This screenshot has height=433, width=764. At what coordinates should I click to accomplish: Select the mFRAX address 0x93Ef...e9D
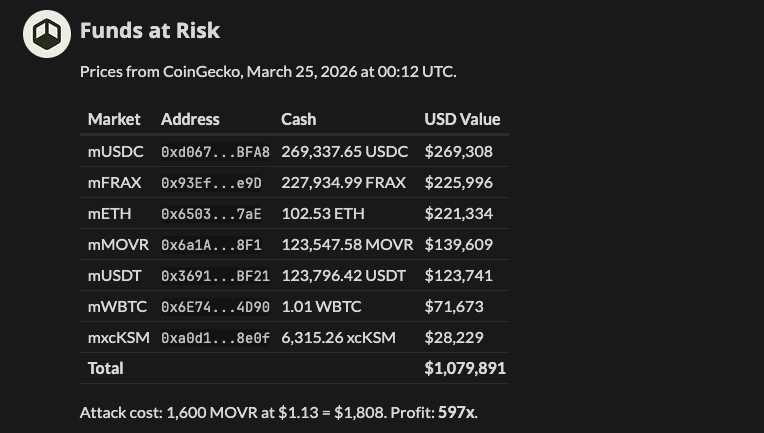pos(211,183)
